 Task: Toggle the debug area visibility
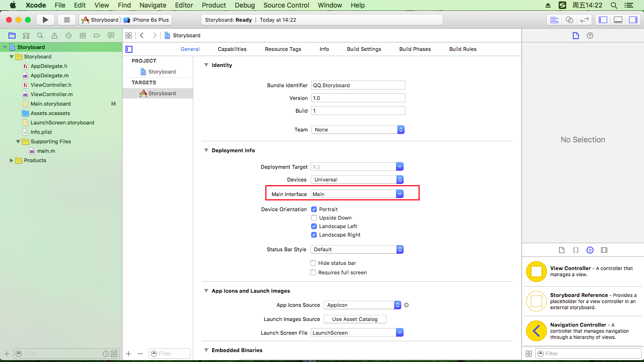618,20
